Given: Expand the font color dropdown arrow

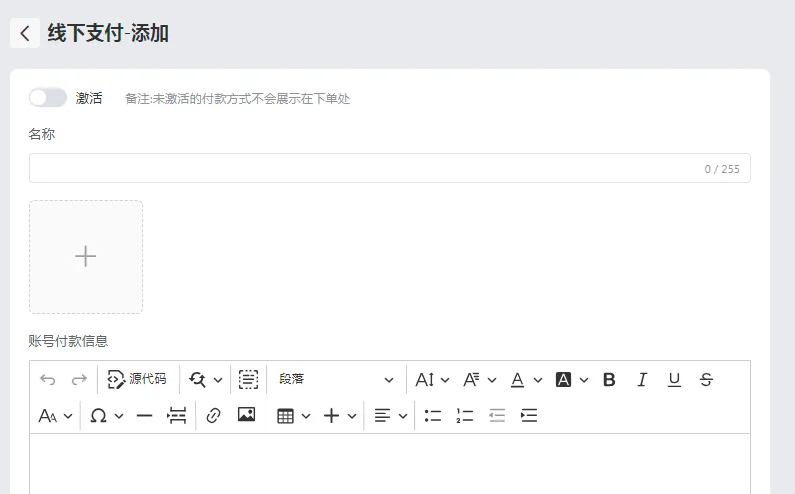Looking at the screenshot, I should [x=538, y=379].
